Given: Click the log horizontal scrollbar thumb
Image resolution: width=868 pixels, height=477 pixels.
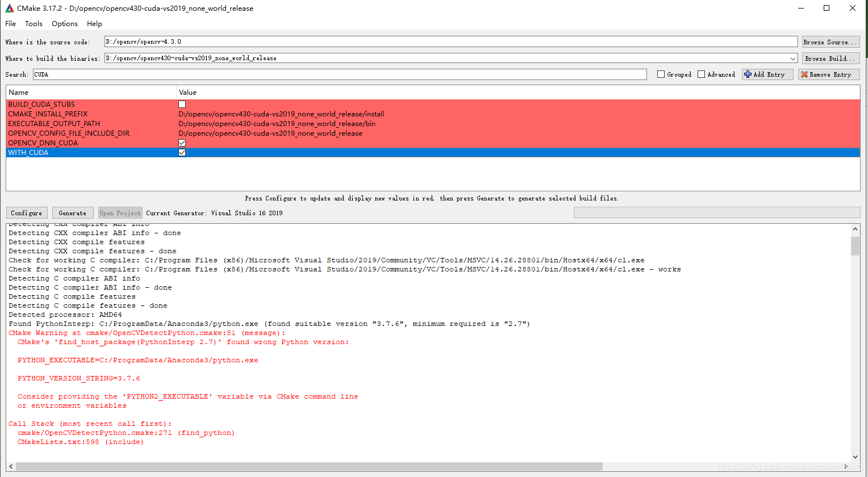Looking at the screenshot, I should pos(309,466).
